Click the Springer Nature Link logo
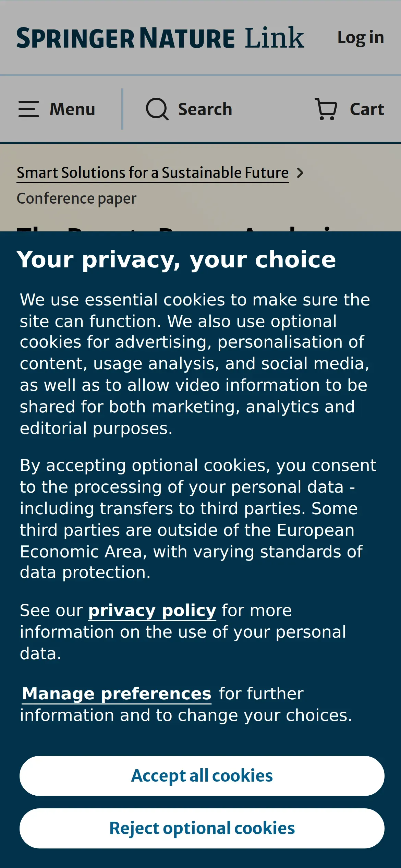The image size is (401, 868). coord(160,38)
